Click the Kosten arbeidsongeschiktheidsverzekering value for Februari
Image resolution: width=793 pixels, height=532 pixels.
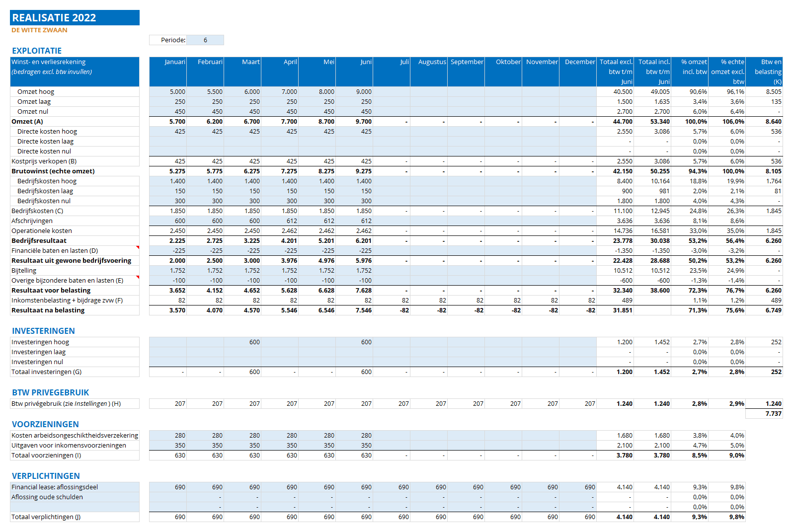point(205,436)
